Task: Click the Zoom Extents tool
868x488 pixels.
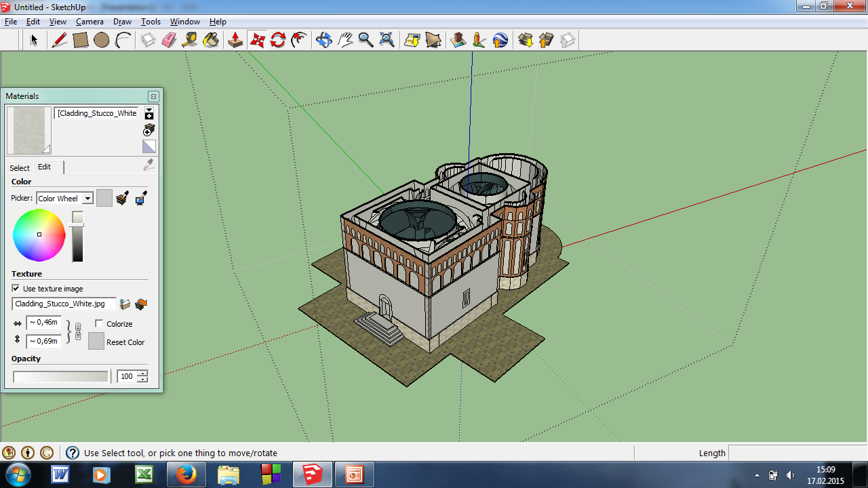Action: 387,41
